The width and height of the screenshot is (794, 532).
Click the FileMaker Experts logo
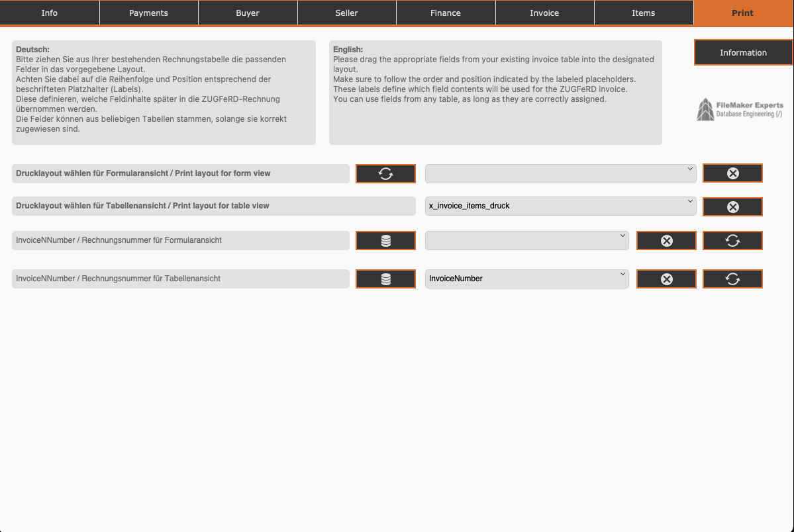(x=740, y=110)
